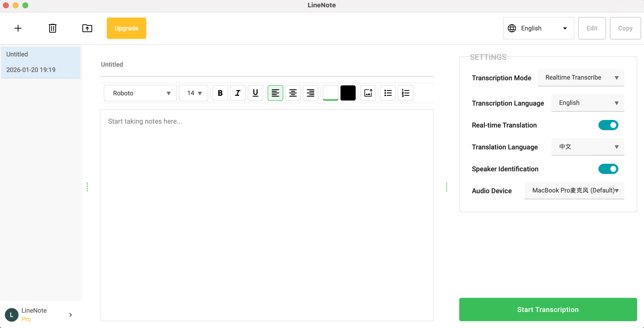Open the Audio Device selector
Viewport: 644px width, 328px height.
pos(574,191)
